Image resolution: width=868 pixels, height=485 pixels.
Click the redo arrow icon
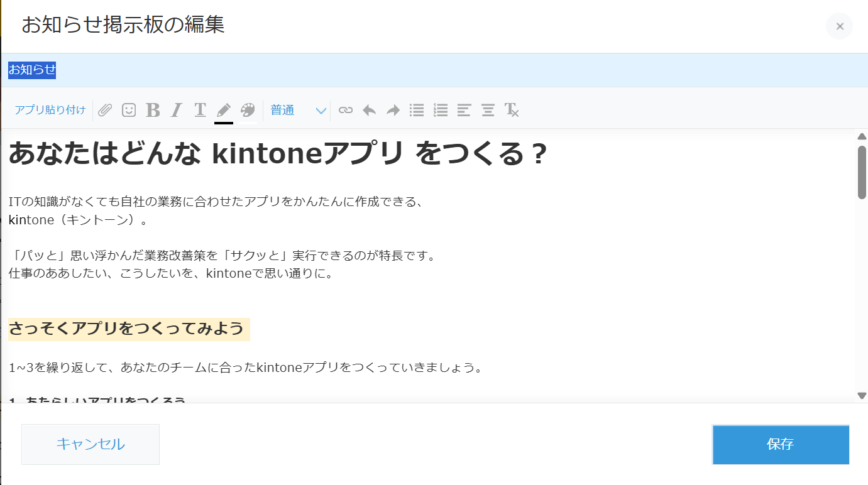(x=393, y=110)
